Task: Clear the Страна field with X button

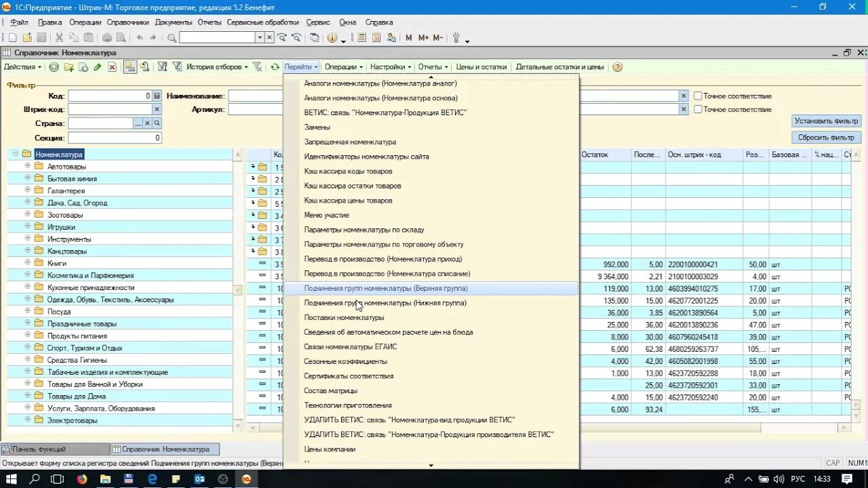Action: tap(147, 123)
